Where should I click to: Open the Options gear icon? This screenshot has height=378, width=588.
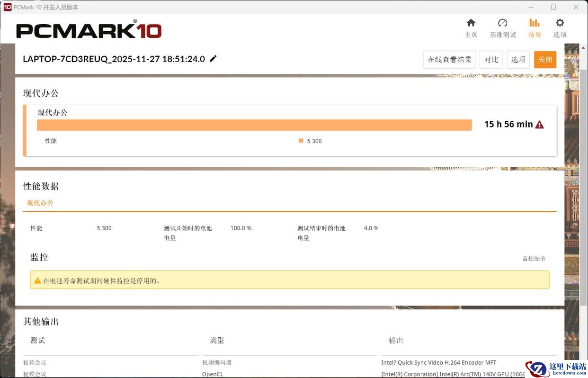560,23
